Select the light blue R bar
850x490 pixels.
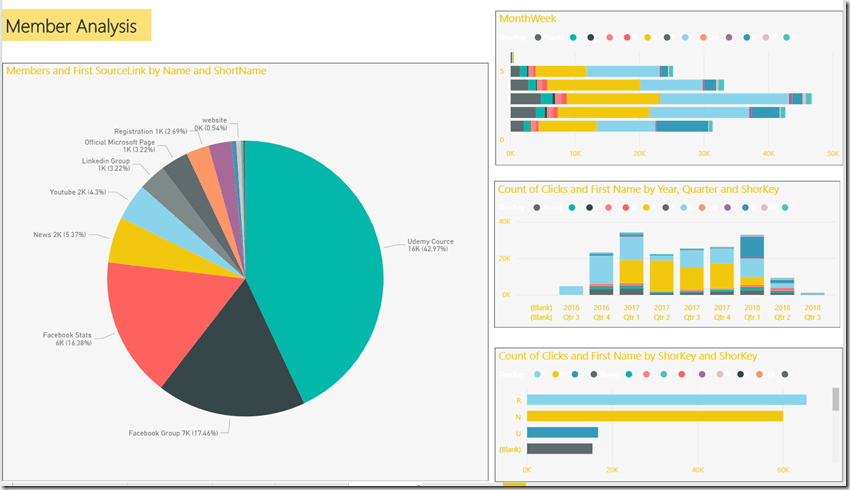click(x=665, y=400)
